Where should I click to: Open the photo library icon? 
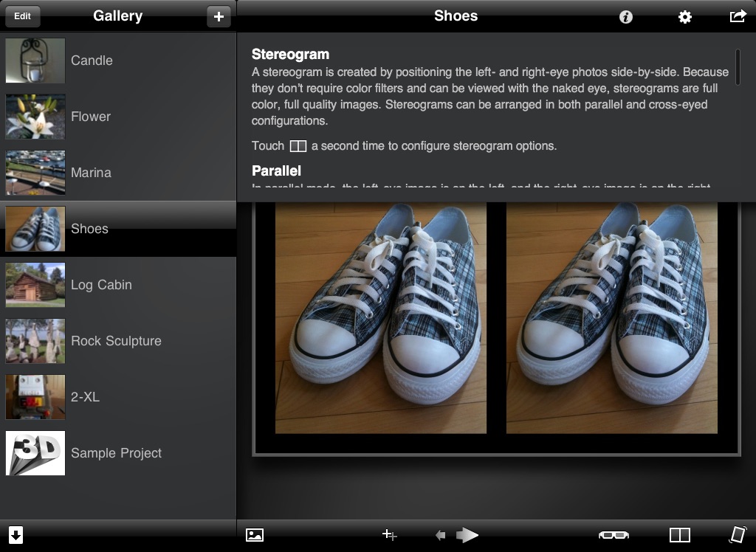(x=255, y=534)
